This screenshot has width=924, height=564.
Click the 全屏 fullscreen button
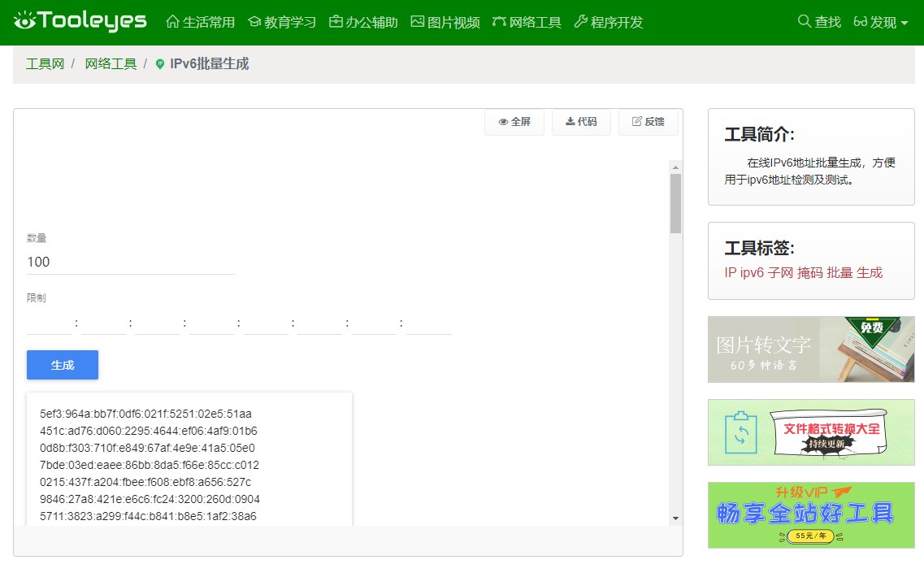(x=514, y=122)
